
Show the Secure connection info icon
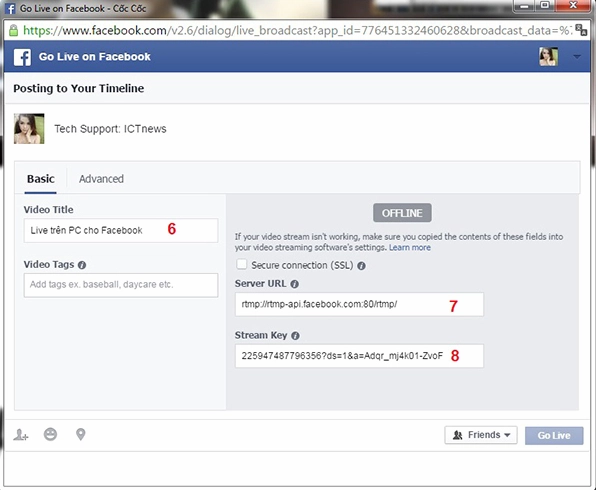361,266
